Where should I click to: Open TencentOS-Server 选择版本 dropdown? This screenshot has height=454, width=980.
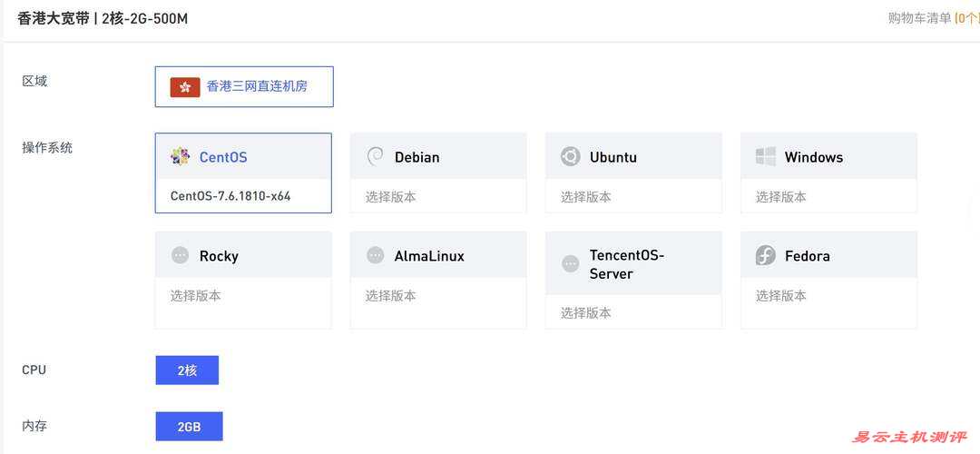pyautogui.click(x=633, y=312)
